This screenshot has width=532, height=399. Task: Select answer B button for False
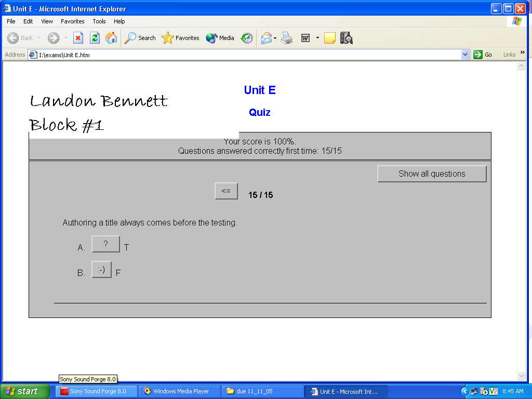point(101,270)
